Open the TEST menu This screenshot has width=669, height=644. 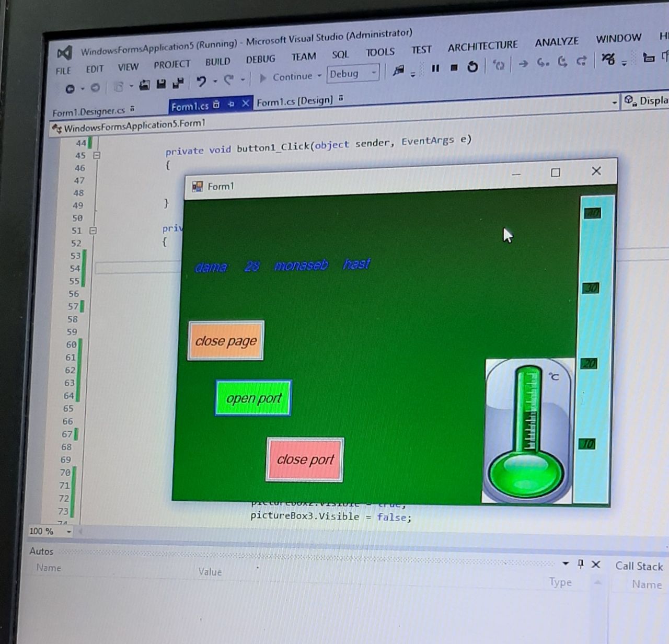(x=421, y=50)
